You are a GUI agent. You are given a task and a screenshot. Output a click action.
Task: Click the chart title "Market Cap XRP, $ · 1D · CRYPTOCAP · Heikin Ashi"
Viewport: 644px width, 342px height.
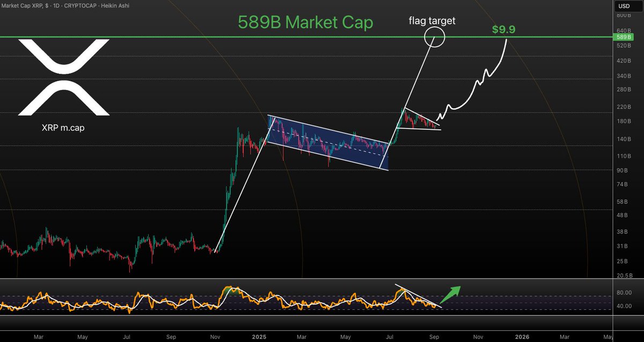click(65, 5)
